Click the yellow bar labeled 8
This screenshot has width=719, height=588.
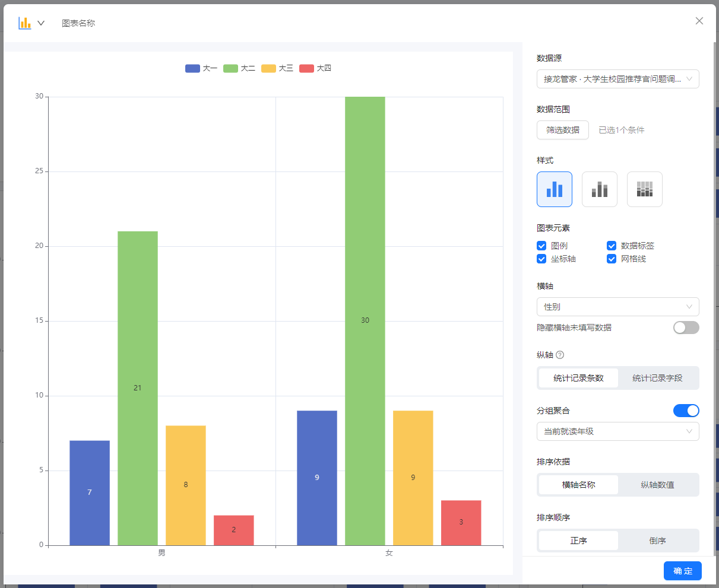pyautogui.click(x=186, y=485)
